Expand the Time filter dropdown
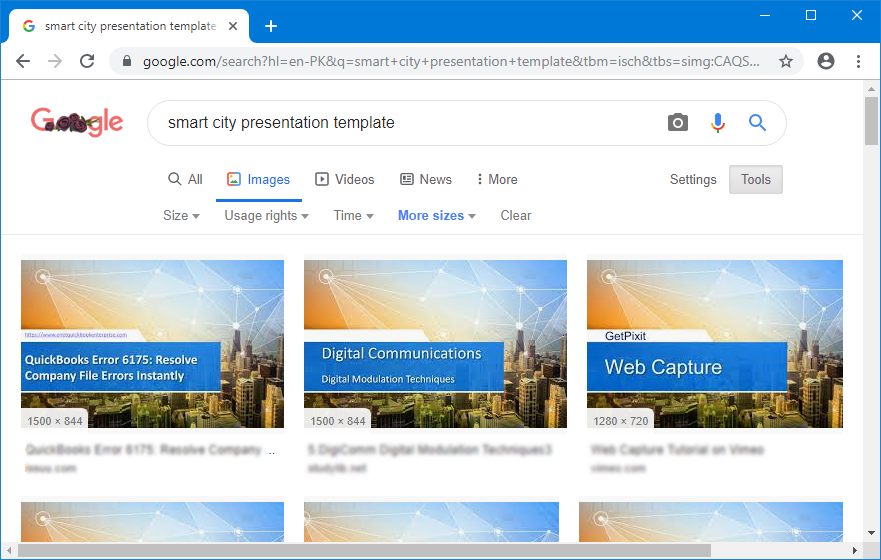 [353, 215]
